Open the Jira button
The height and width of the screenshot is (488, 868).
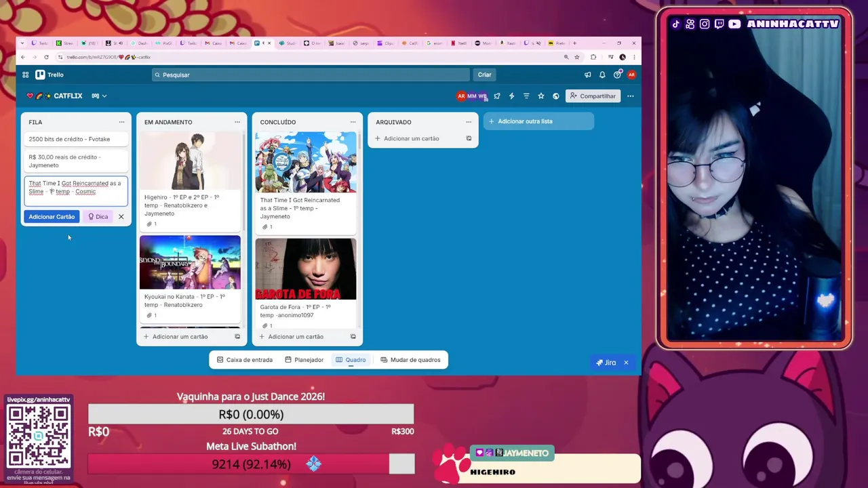606,363
